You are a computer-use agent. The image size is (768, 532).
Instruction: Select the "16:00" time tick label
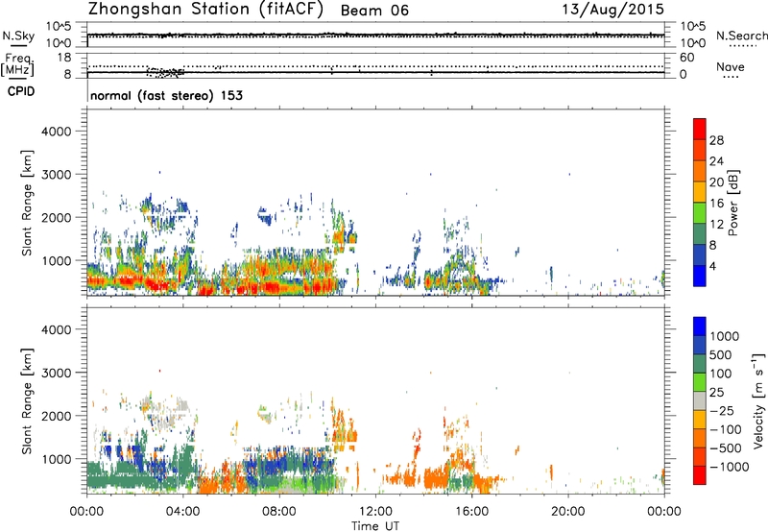pyautogui.click(x=471, y=512)
